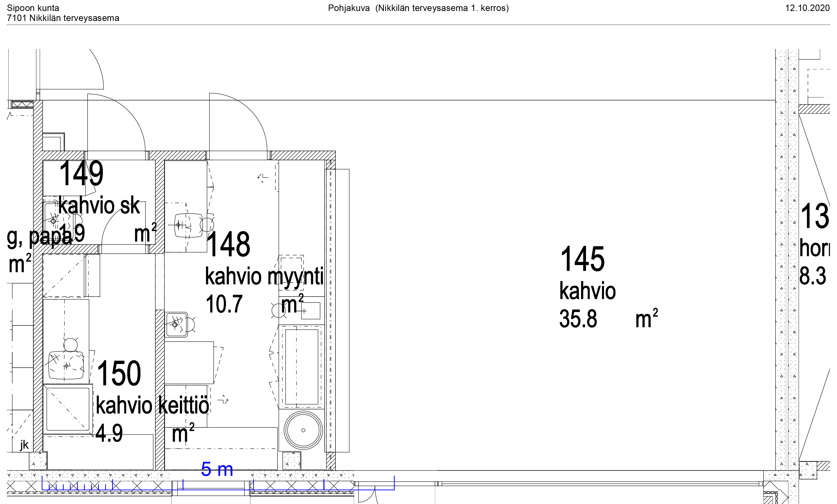Click the blue '5 m' scale label
This screenshot has height=504, width=837.
point(217,469)
